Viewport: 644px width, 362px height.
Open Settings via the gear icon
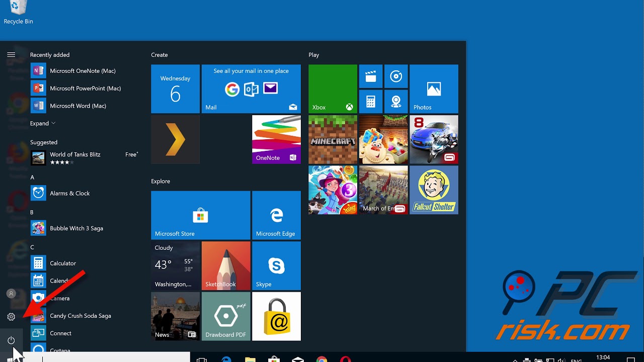(x=11, y=317)
